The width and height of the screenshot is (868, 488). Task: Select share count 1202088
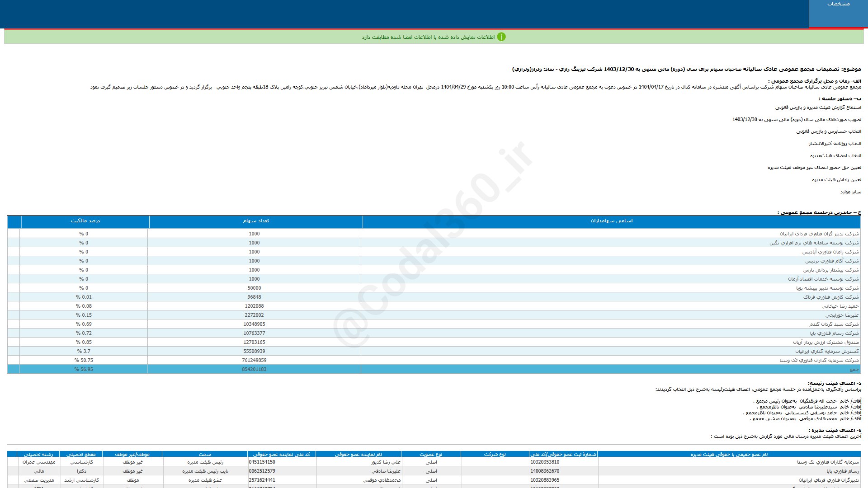click(x=254, y=306)
